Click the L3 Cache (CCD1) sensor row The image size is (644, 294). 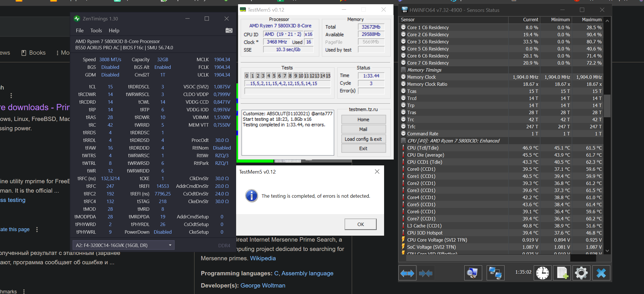coord(501,226)
